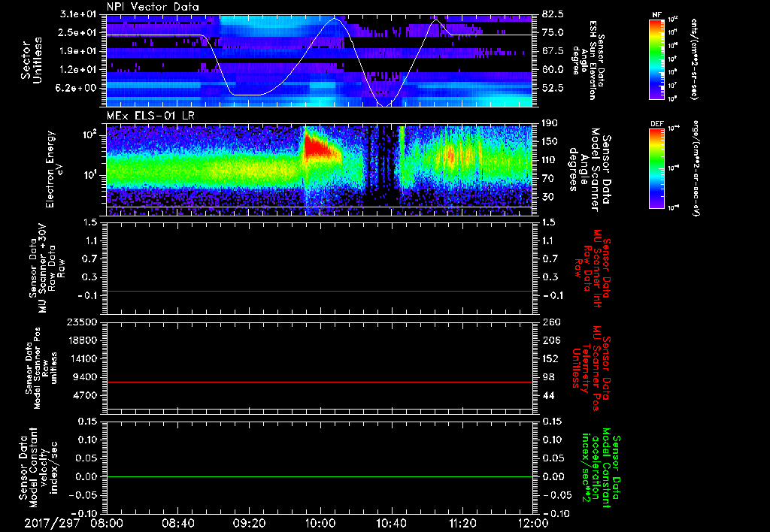Click the 30 scanner angle tick value
The height and width of the screenshot is (532, 770).
point(547,197)
